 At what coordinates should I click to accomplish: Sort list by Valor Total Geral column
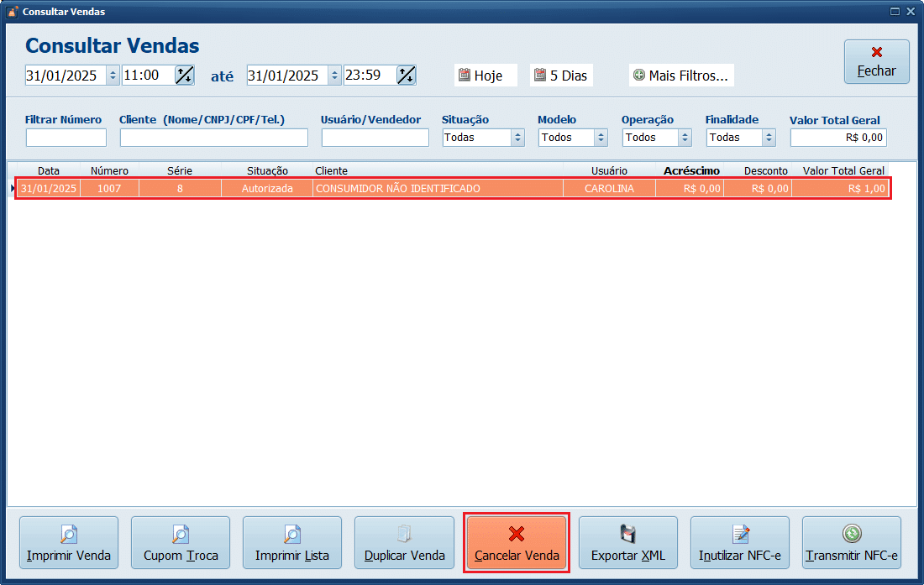[x=843, y=170]
